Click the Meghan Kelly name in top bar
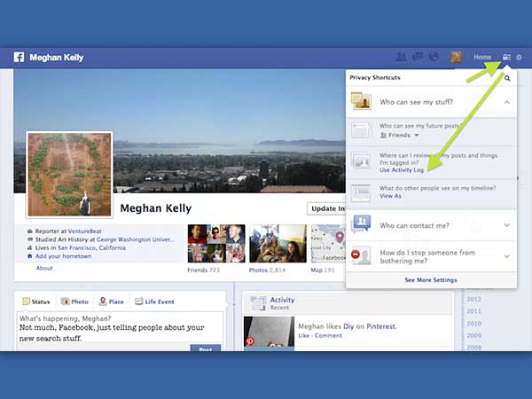 (x=57, y=58)
